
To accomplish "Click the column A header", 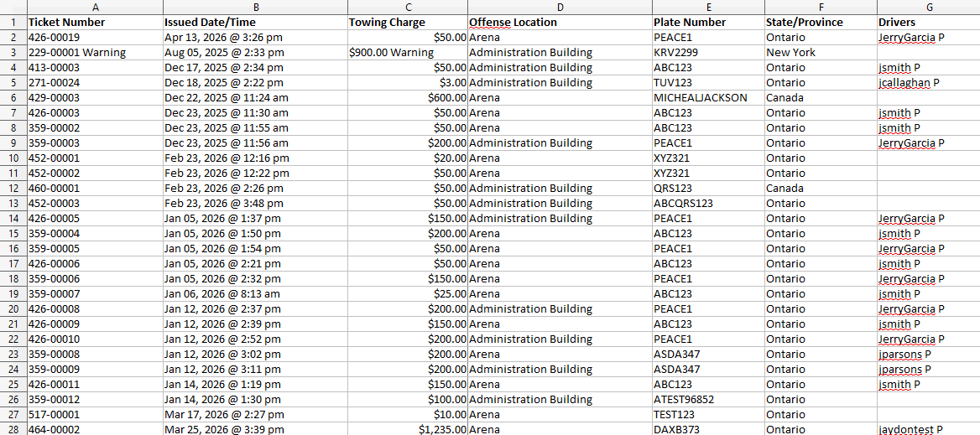I will click(95, 7).
